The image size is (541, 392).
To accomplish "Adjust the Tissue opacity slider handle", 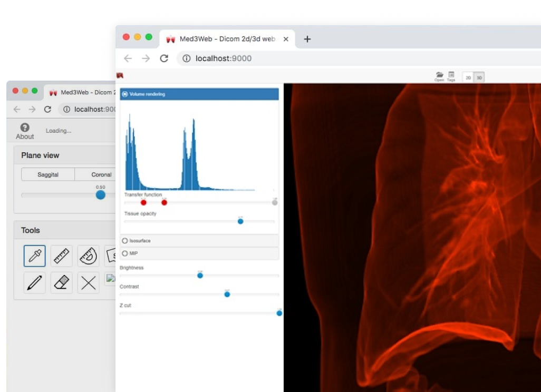I will click(x=240, y=221).
